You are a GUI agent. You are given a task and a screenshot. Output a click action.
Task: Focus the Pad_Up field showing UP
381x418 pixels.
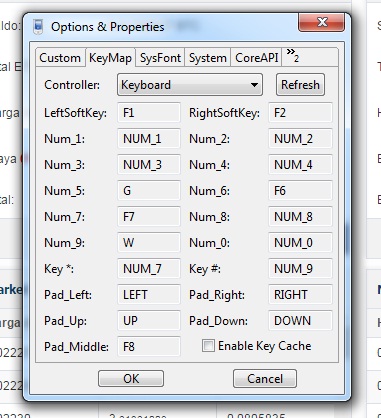coord(149,321)
